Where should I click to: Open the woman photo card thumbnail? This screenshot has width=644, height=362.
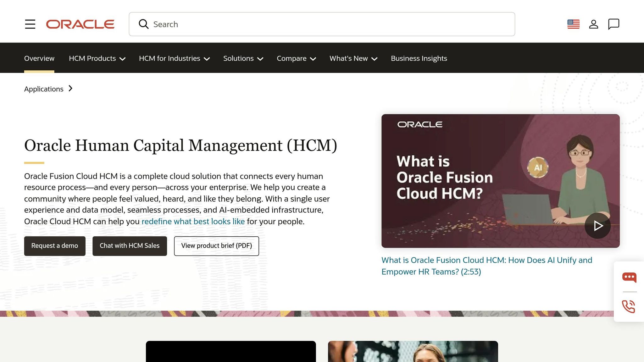(413, 351)
